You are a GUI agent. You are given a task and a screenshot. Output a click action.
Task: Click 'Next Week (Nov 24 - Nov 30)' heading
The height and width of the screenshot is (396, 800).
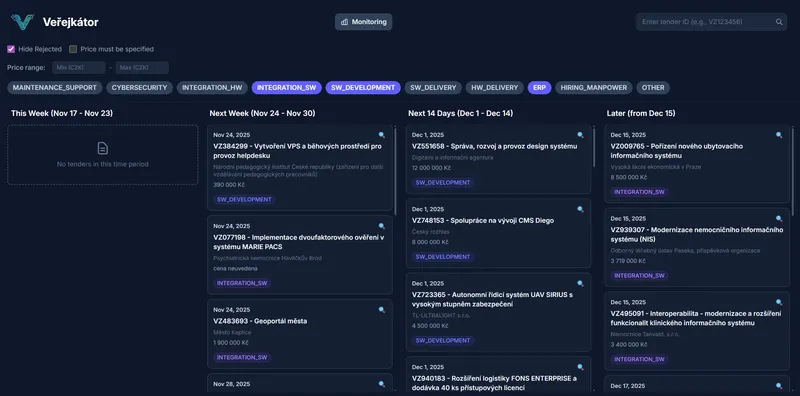(262, 113)
